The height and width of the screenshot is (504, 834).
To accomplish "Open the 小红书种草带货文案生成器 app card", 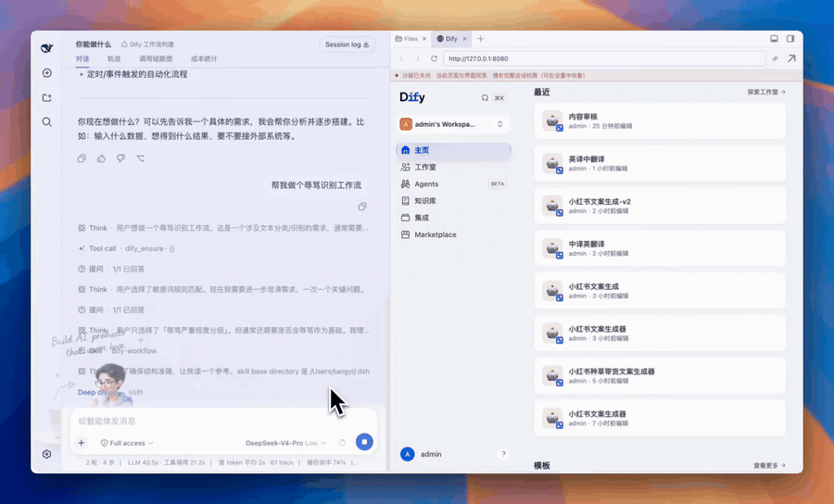I will pyautogui.click(x=660, y=376).
